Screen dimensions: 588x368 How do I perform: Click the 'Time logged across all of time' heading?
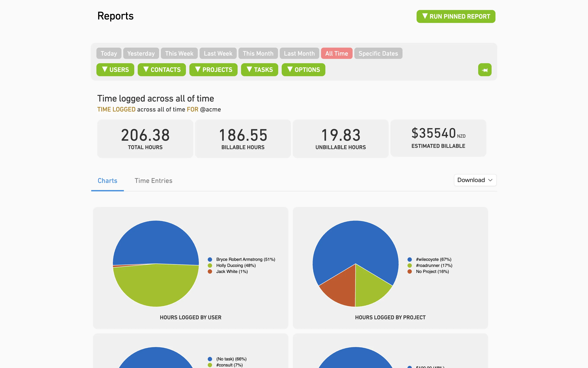(x=155, y=98)
